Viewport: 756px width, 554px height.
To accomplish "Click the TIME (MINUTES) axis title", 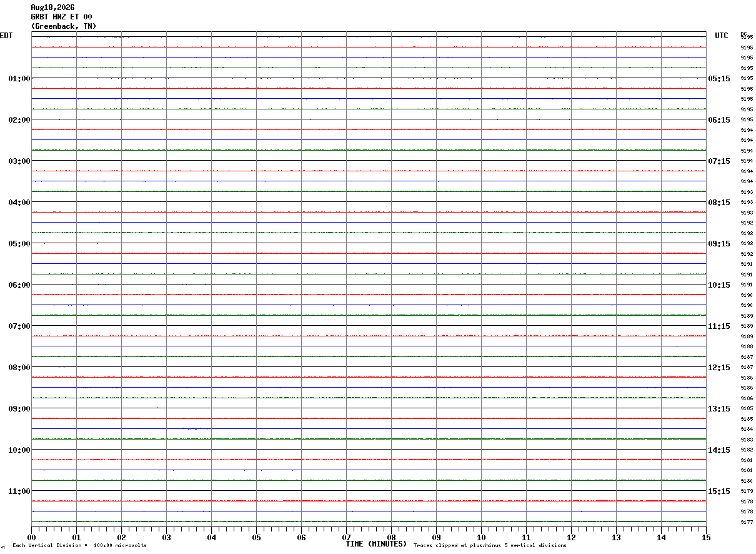I will pos(376,544).
